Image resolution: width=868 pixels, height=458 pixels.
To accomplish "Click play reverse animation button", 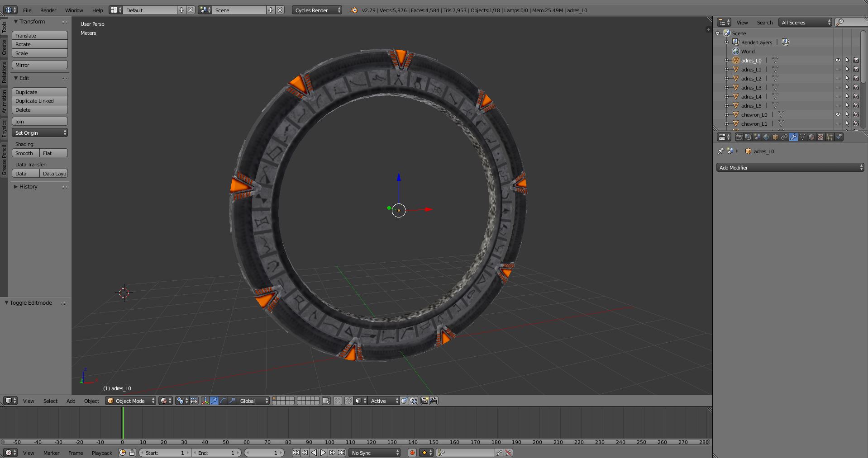I will [314, 453].
